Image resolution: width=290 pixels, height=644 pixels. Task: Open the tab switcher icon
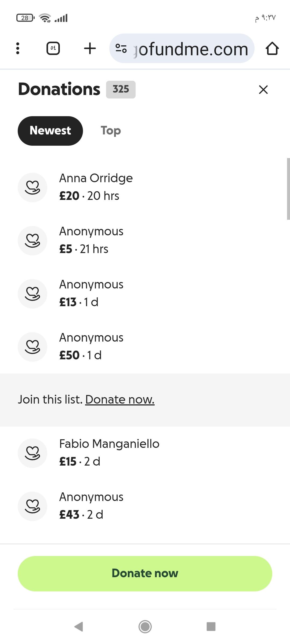53,49
